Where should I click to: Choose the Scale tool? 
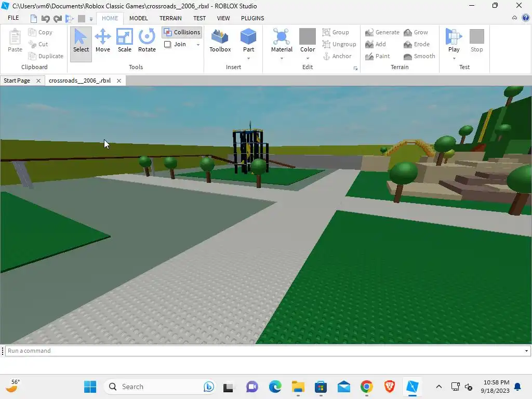125,41
